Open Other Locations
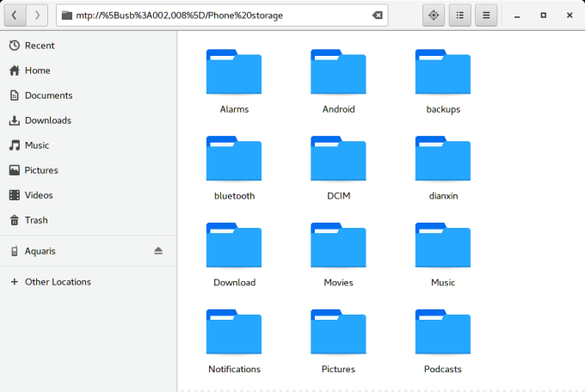This screenshot has height=392, width=585. 88,282
